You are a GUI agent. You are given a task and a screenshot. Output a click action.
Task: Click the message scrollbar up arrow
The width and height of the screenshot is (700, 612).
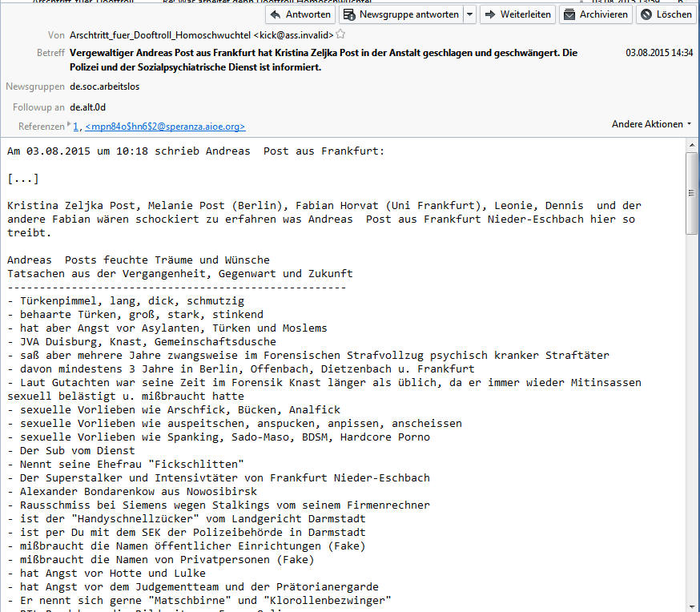pos(692,145)
